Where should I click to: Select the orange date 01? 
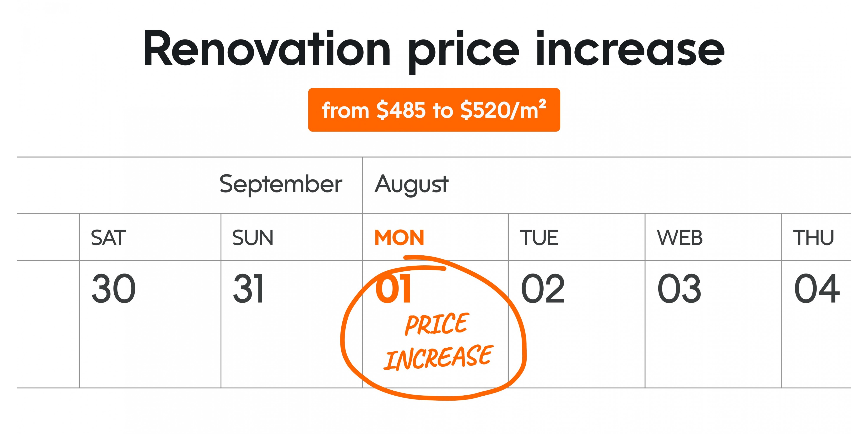click(393, 289)
